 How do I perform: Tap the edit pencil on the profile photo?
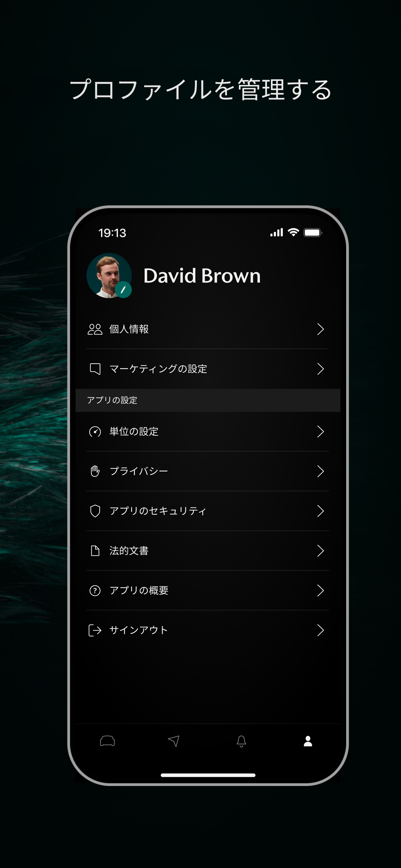click(x=123, y=289)
